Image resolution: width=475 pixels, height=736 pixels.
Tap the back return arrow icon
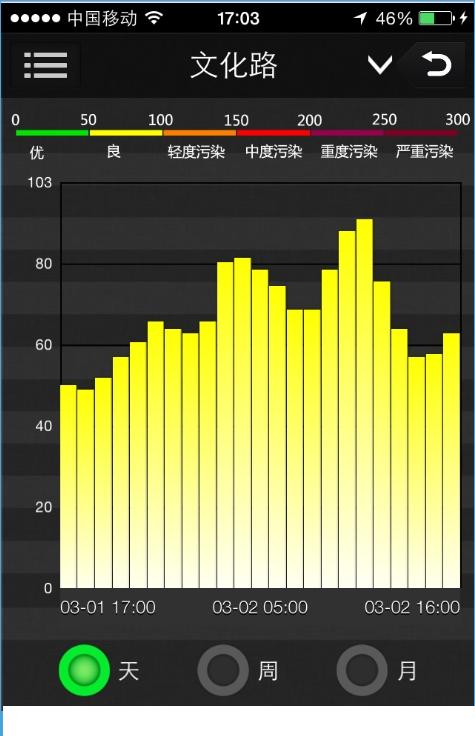pyautogui.click(x=437, y=64)
